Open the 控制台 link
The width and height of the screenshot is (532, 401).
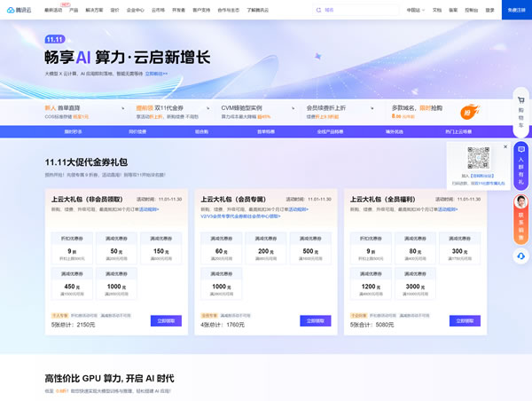click(x=472, y=10)
